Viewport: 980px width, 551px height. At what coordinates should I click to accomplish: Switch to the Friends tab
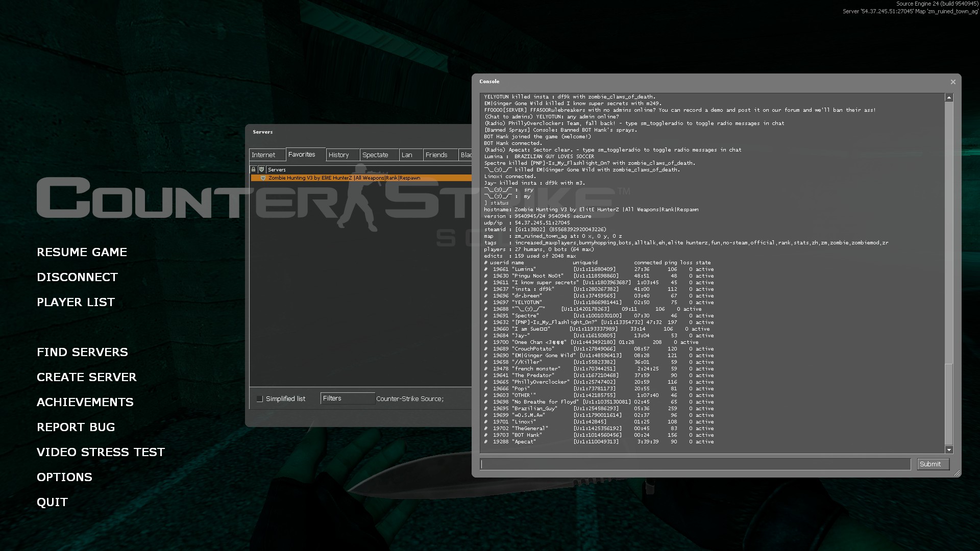[x=440, y=155]
